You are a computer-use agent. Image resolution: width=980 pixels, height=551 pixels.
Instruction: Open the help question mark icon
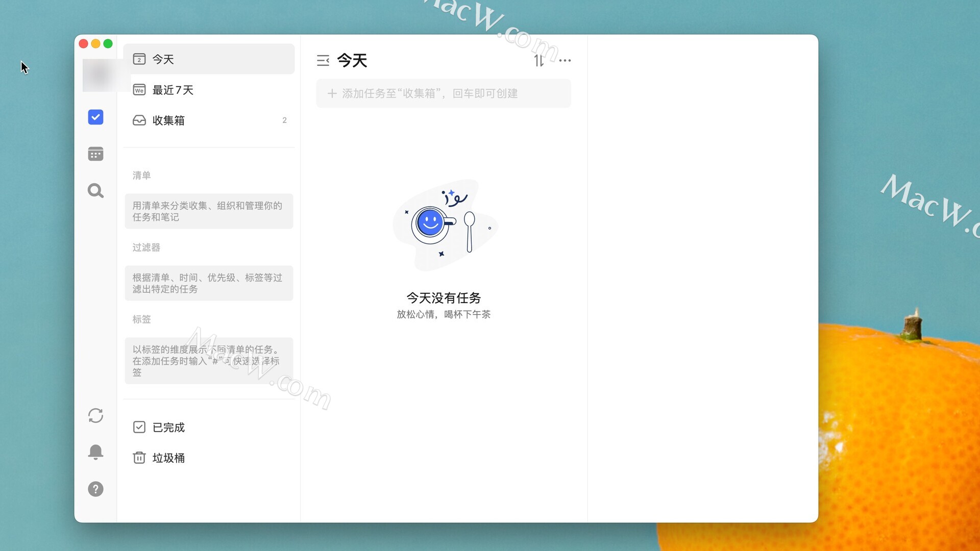click(x=95, y=489)
